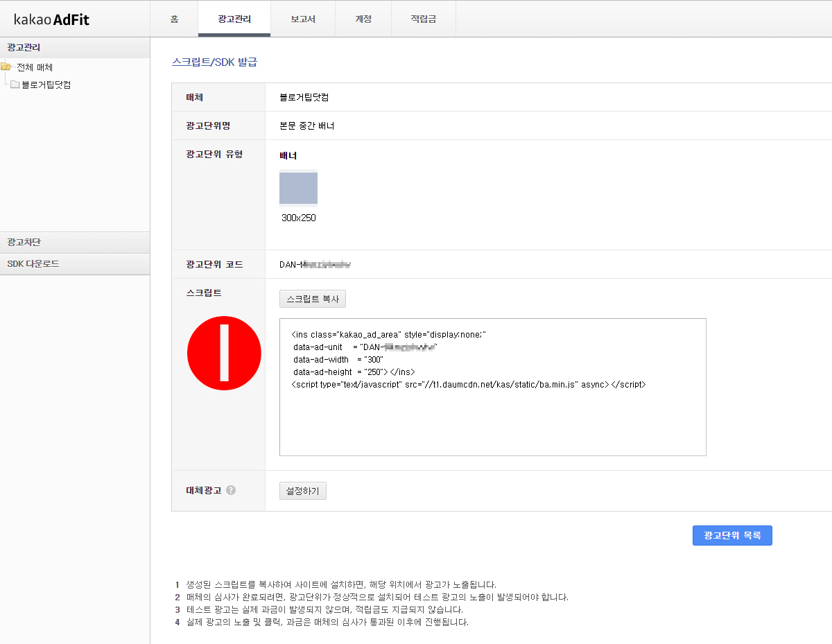The image size is (832, 644).
Task: Open the 홈 tab
Action: tap(174, 19)
